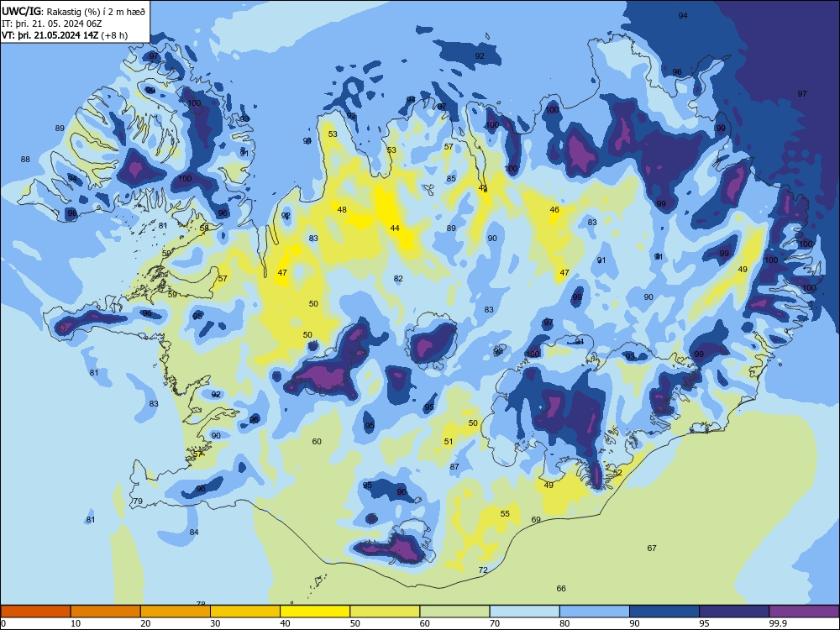The width and height of the screenshot is (840, 630).
Task: Click the purple above-99.9 legend swatch
Action: click(804, 612)
